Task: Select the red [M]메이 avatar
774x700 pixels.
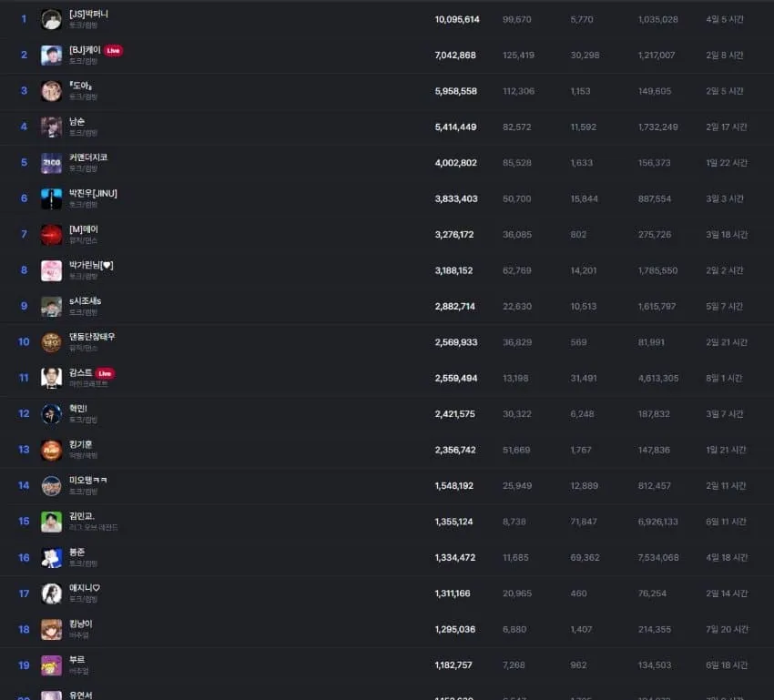Action: pos(51,234)
